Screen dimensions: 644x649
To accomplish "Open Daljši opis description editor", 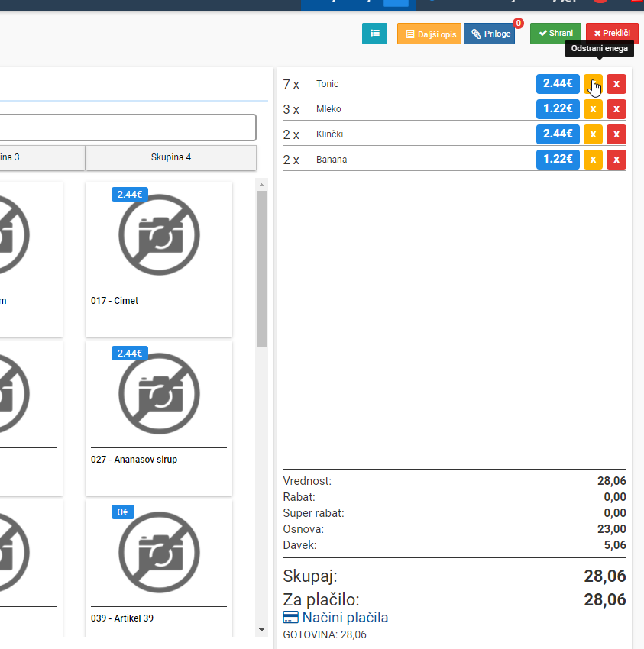I will pyautogui.click(x=429, y=34).
